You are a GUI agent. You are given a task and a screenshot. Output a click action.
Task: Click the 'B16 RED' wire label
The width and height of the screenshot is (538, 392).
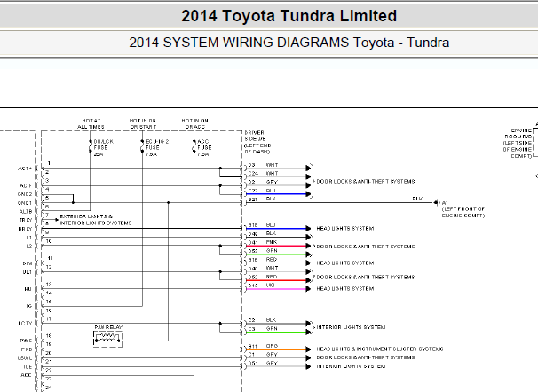263,260
